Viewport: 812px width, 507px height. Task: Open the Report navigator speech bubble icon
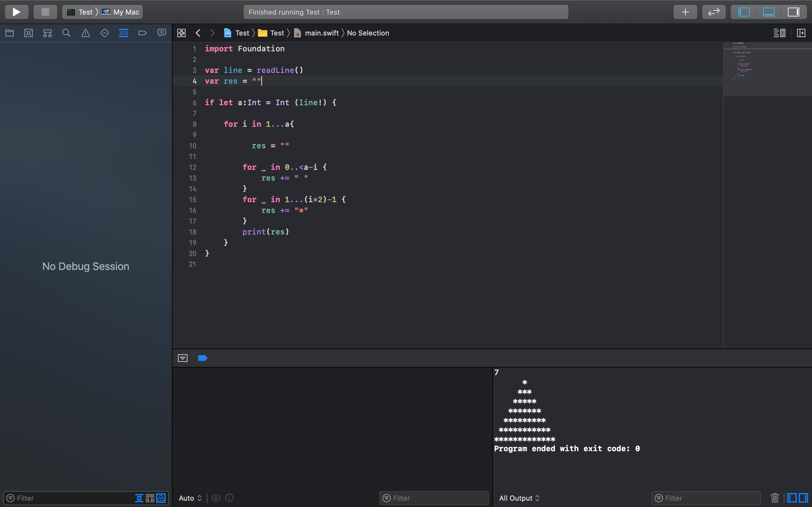(x=162, y=33)
